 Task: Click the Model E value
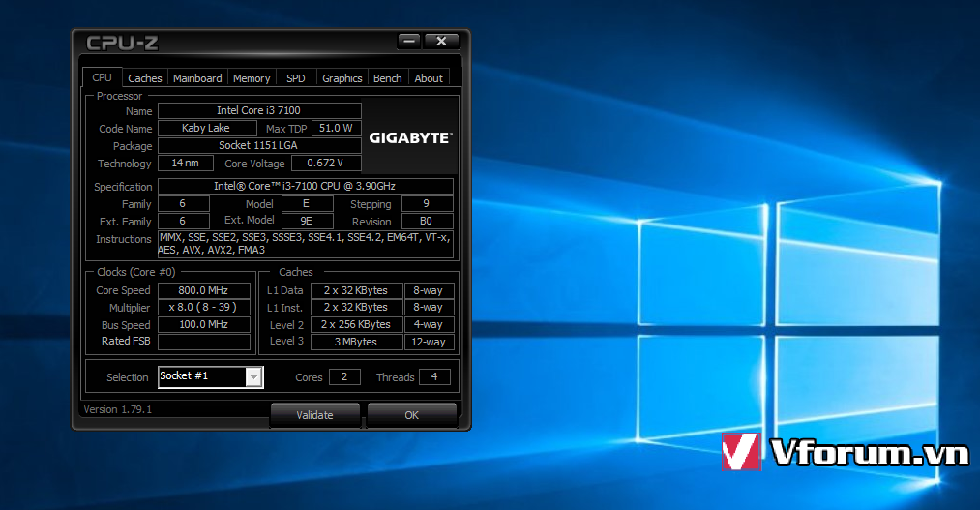tap(307, 204)
